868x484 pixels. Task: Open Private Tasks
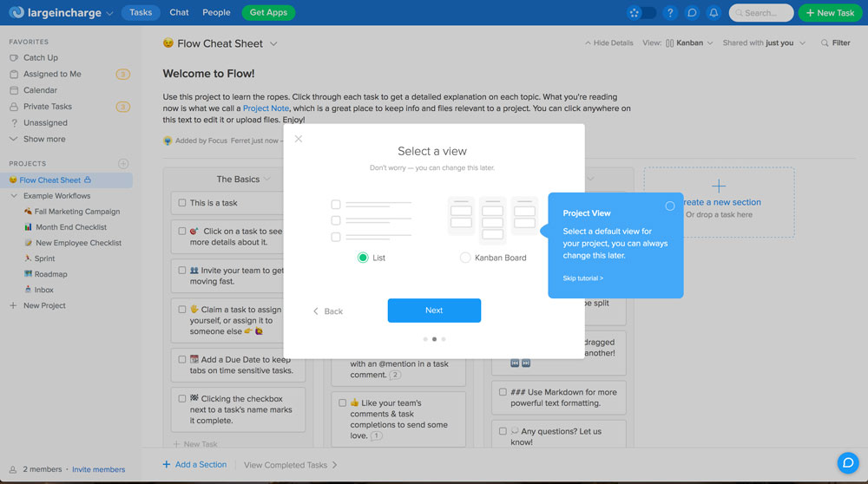(x=48, y=106)
